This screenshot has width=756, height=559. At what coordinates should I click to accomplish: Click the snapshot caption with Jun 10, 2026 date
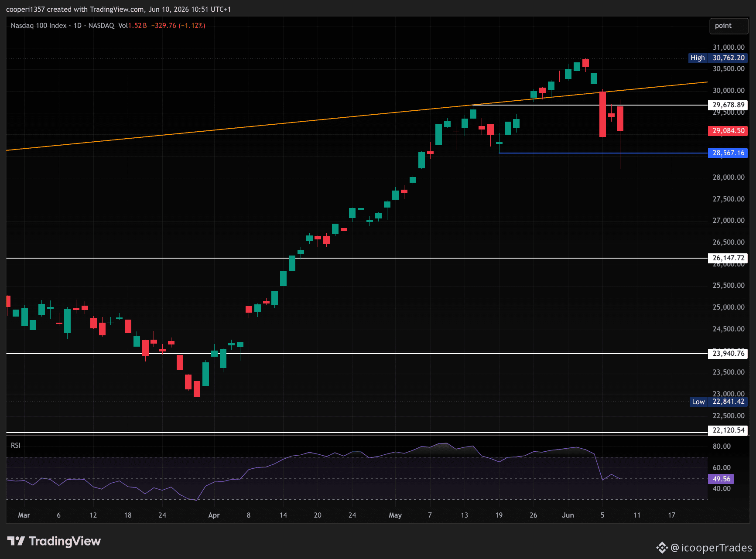[x=119, y=9]
